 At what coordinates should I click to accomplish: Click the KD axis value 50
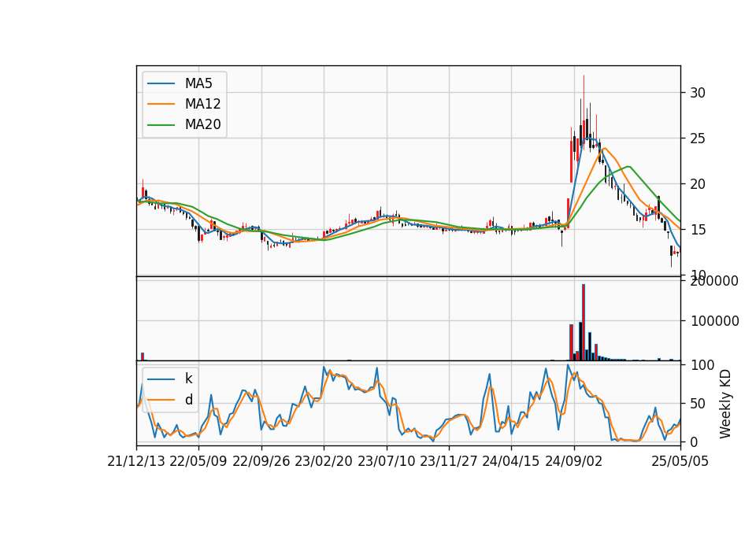coord(697,404)
